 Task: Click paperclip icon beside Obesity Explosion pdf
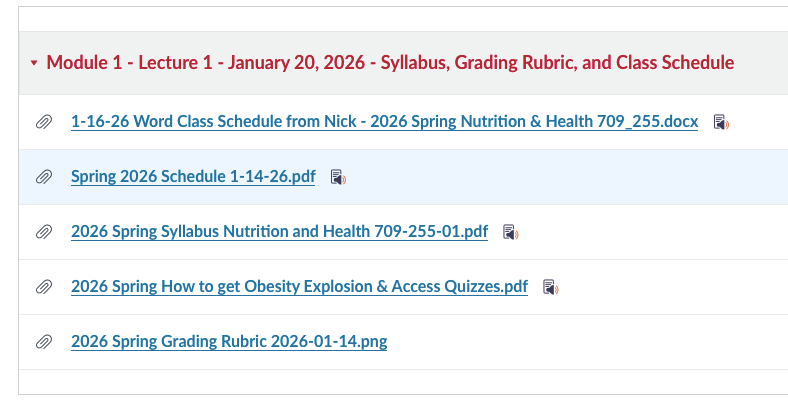point(44,287)
